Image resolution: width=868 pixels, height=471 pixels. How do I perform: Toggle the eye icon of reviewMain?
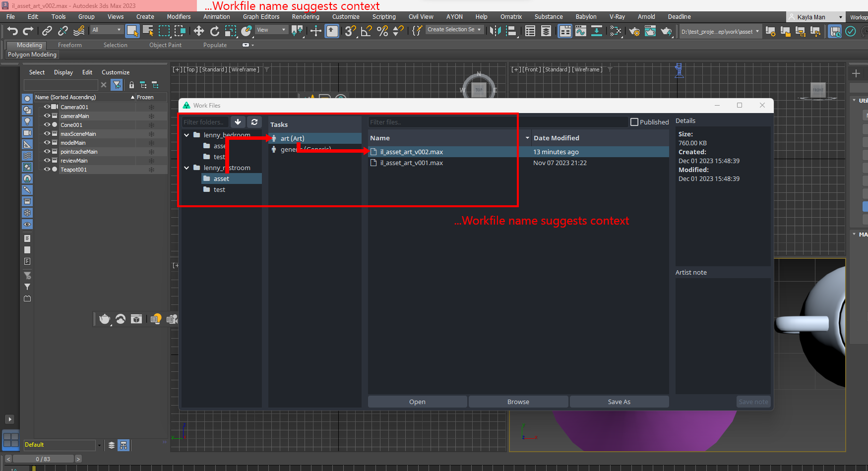click(47, 160)
